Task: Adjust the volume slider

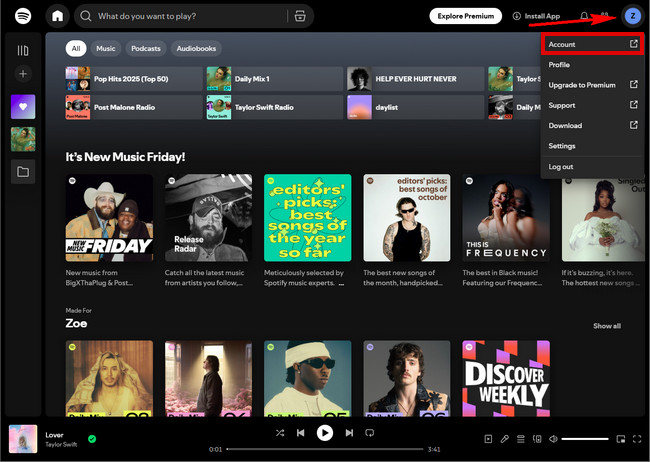Action: [x=585, y=439]
